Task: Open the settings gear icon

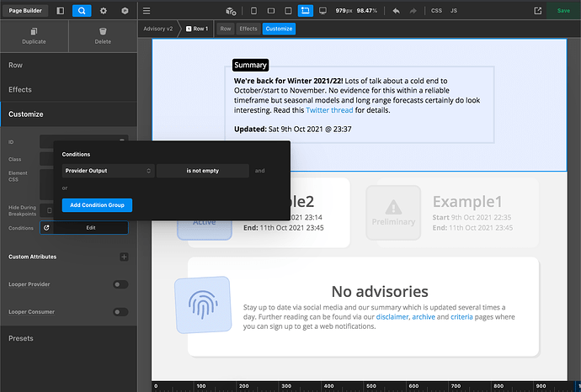Action: click(x=104, y=11)
